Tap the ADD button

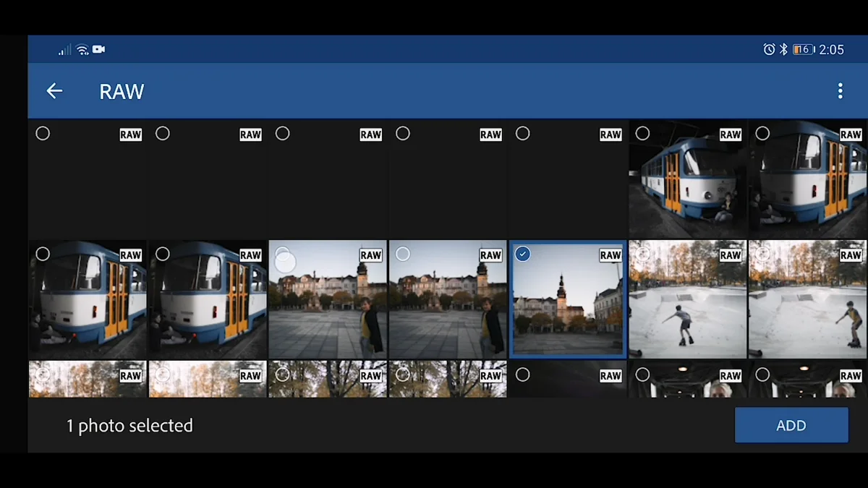tap(791, 426)
